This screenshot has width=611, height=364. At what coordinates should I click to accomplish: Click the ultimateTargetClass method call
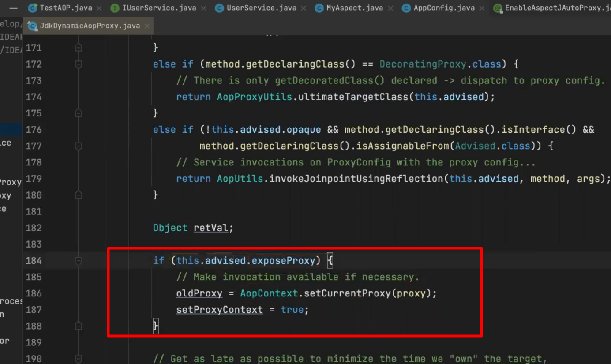[353, 97]
